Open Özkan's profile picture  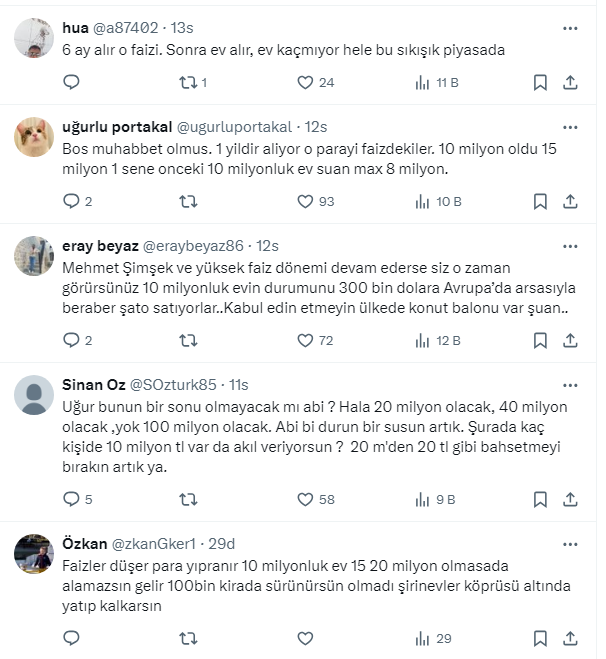pos(34,553)
